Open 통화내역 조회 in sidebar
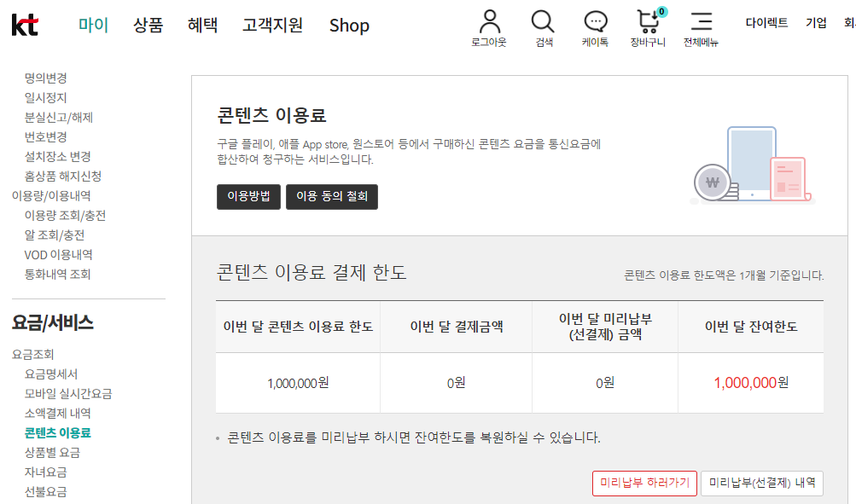The width and height of the screenshot is (856, 504). (x=57, y=275)
